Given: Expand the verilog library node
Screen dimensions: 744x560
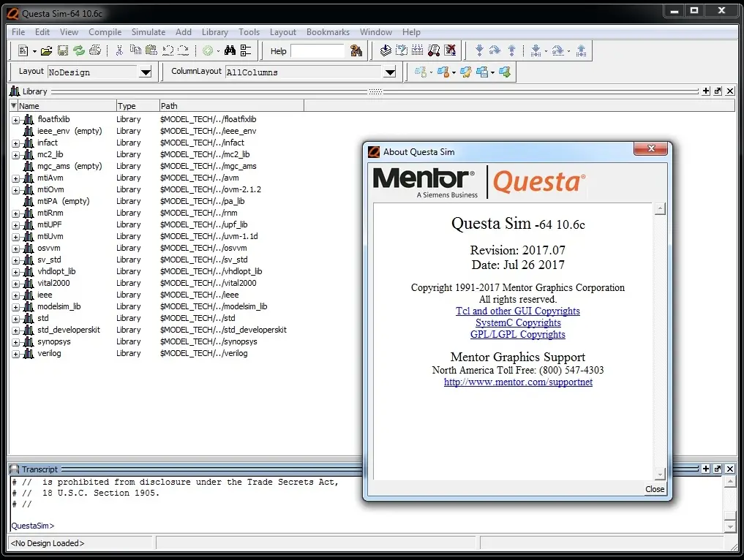Looking at the screenshot, I should pyautogui.click(x=15, y=355).
